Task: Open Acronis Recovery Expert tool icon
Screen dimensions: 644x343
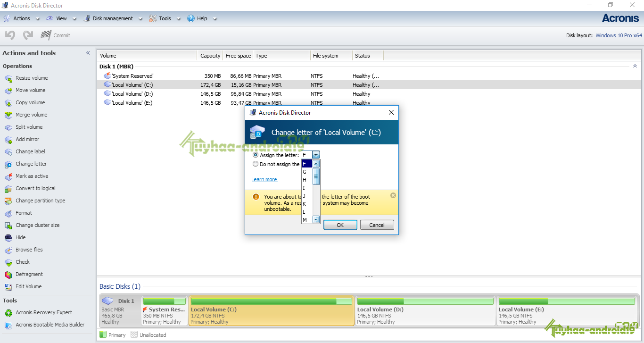Action: pyautogui.click(x=8, y=313)
